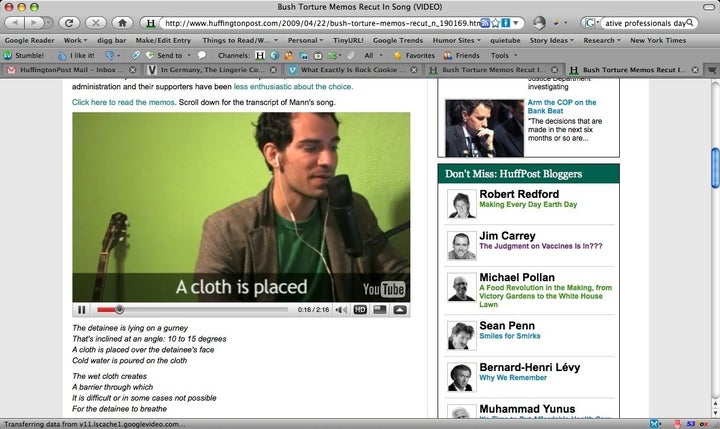Open the people channel icon in StumbleUpon toolbar
This screenshot has height=429, width=720.
[x=289, y=56]
